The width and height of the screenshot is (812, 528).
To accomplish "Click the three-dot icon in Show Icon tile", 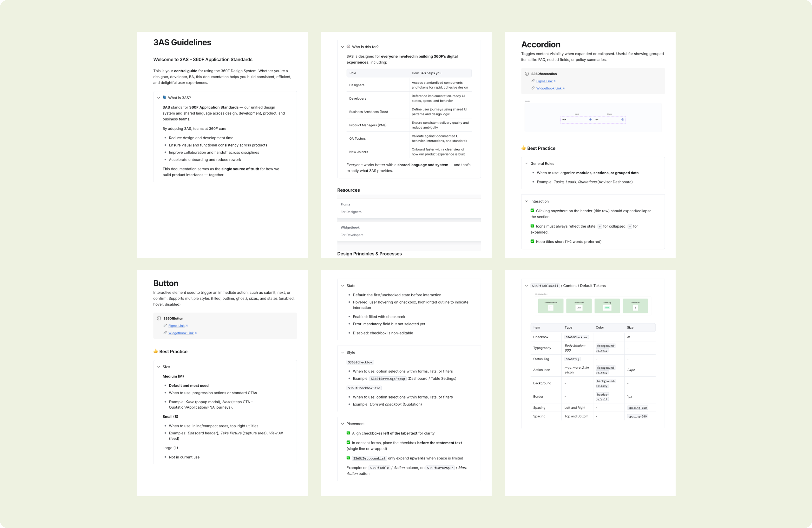I will point(635,307).
